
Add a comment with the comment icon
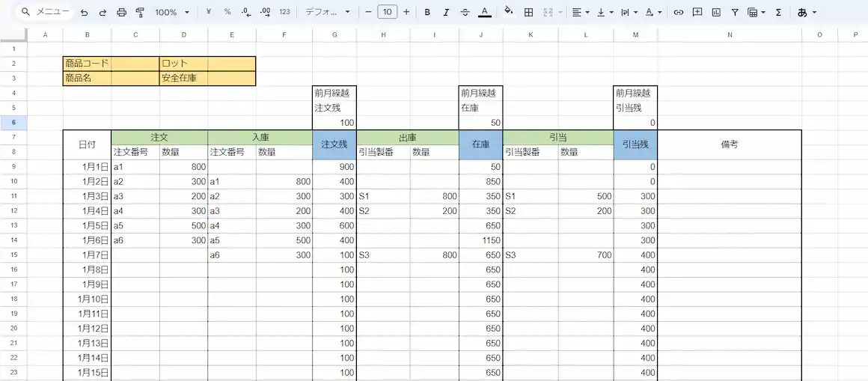697,12
